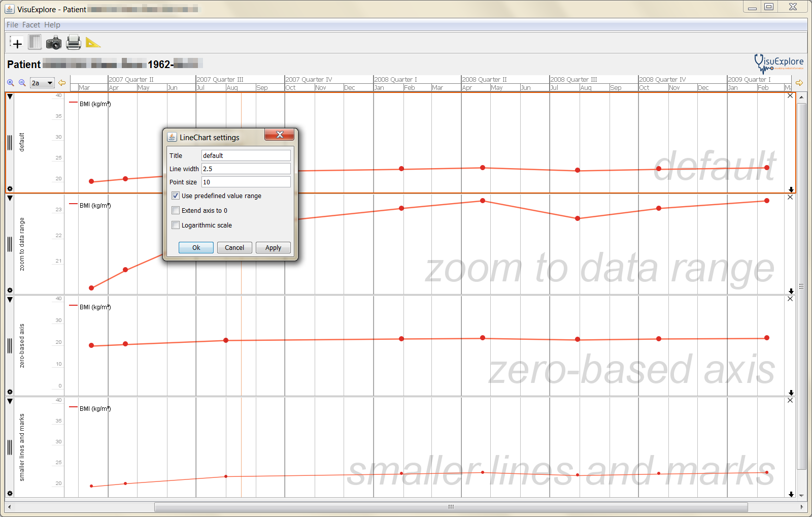812x517 pixels.
Task: Click the down arrow resize icon of default facet
Action: (791, 189)
